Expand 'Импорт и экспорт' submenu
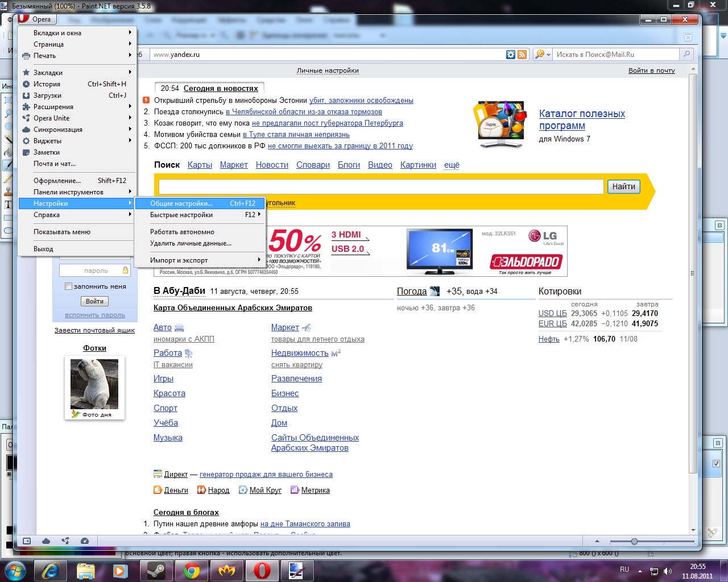 200,260
